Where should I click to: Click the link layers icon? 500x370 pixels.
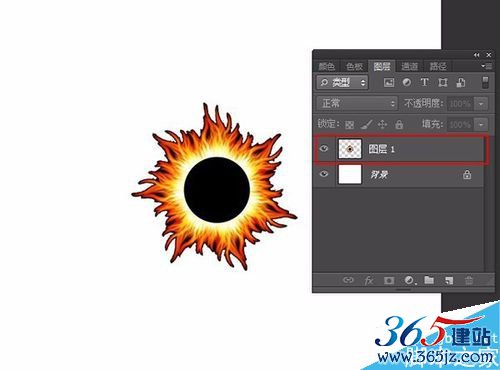348,280
